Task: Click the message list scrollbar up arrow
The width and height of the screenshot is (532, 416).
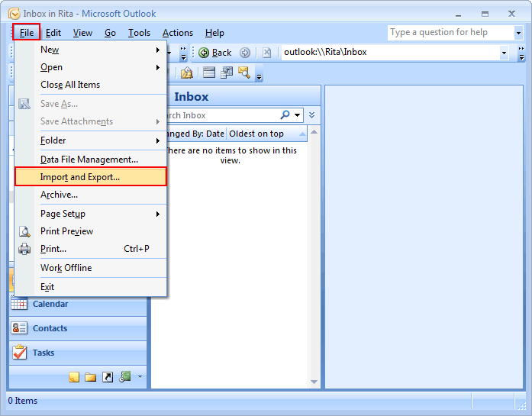Action: [x=314, y=131]
